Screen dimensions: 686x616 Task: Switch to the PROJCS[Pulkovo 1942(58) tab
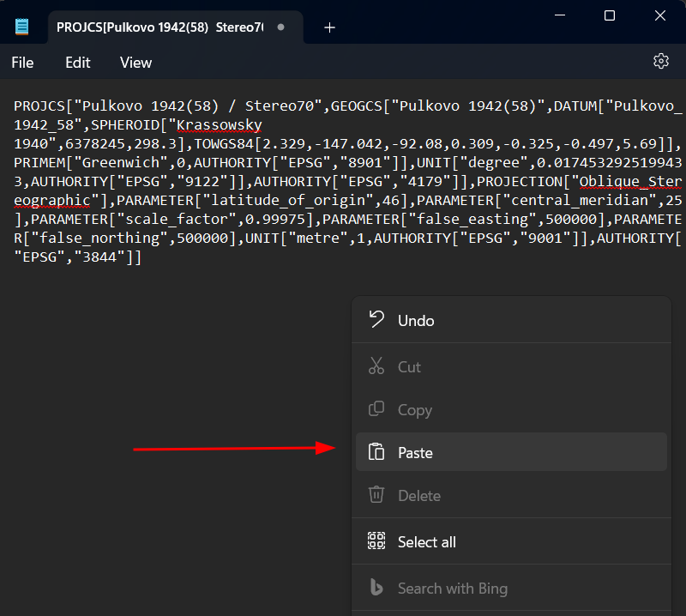[x=159, y=27]
